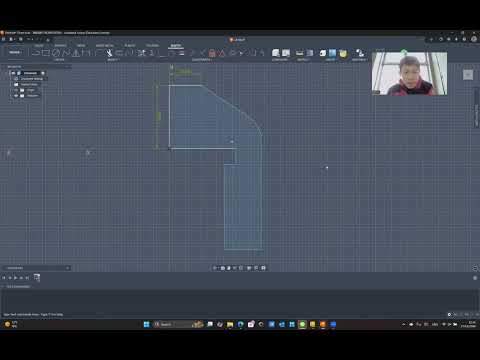This screenshot has width=480, height=360.
Task: Open the workspace Design dropdown
Action: coord(15,52)
